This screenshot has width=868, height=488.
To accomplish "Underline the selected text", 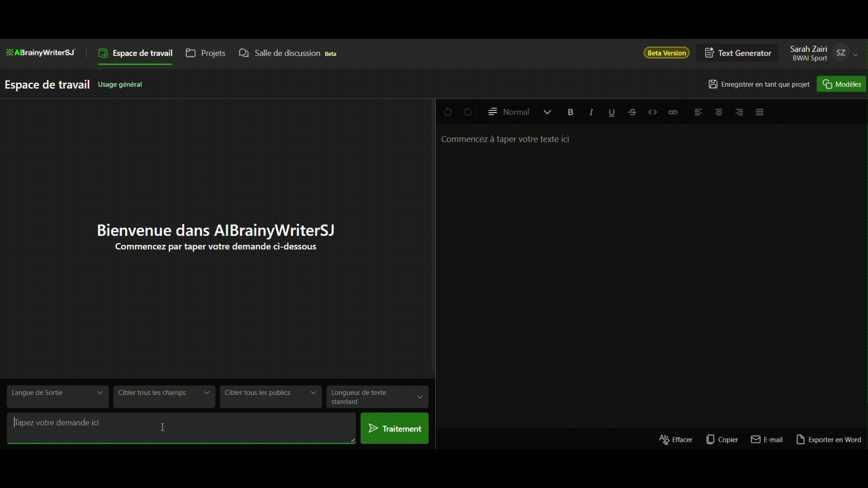I will click(611, 112).
